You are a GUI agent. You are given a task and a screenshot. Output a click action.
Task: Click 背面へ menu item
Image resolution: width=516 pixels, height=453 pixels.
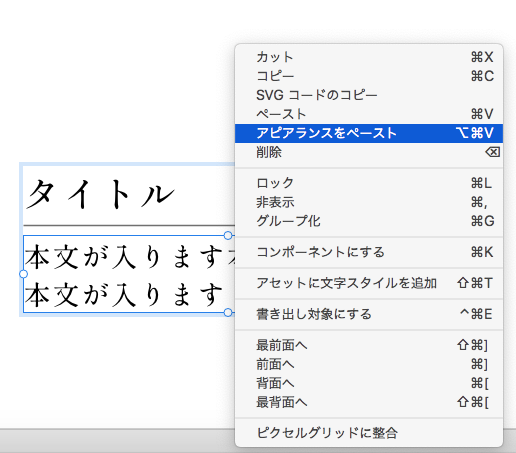(369, 383)
